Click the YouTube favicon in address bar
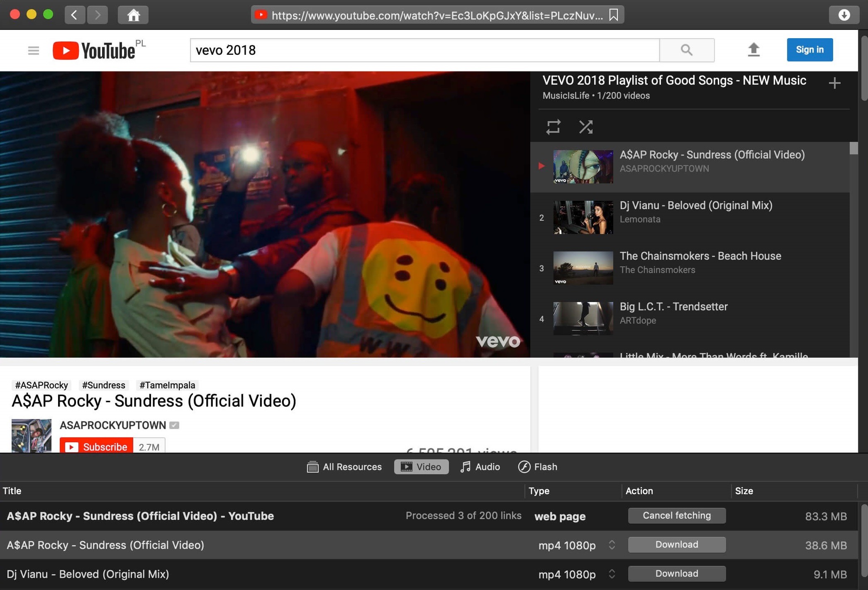This screenshot has height=590, width=868. 261,15
